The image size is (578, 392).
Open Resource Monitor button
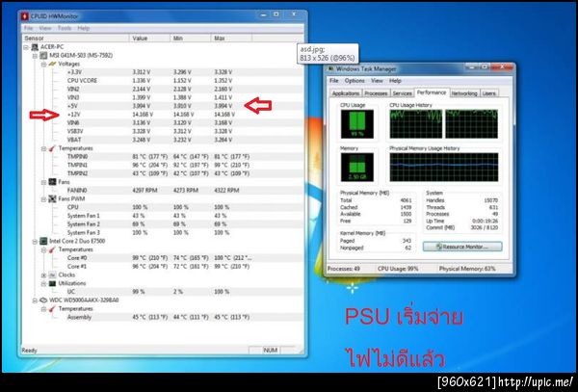[x=462, y=247]
